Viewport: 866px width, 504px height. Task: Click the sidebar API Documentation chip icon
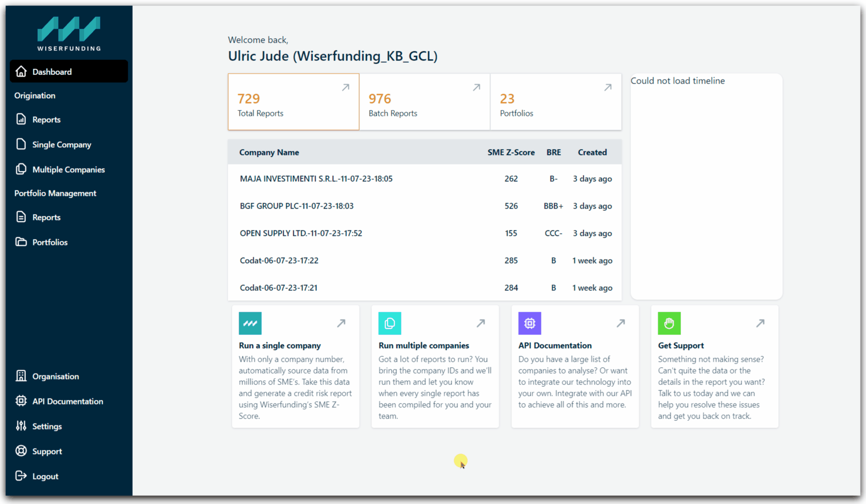(x=21, y=401)
